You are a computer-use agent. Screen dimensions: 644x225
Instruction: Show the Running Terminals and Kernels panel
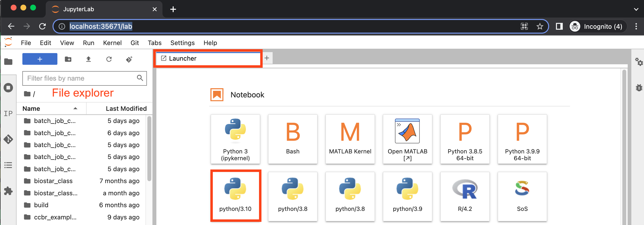click(8, 88)
